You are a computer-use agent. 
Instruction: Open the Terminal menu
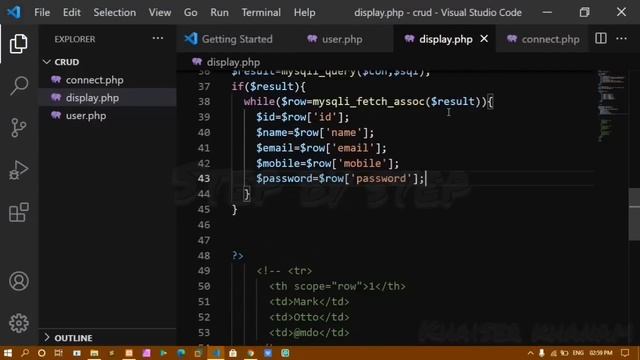click(261, 12)
